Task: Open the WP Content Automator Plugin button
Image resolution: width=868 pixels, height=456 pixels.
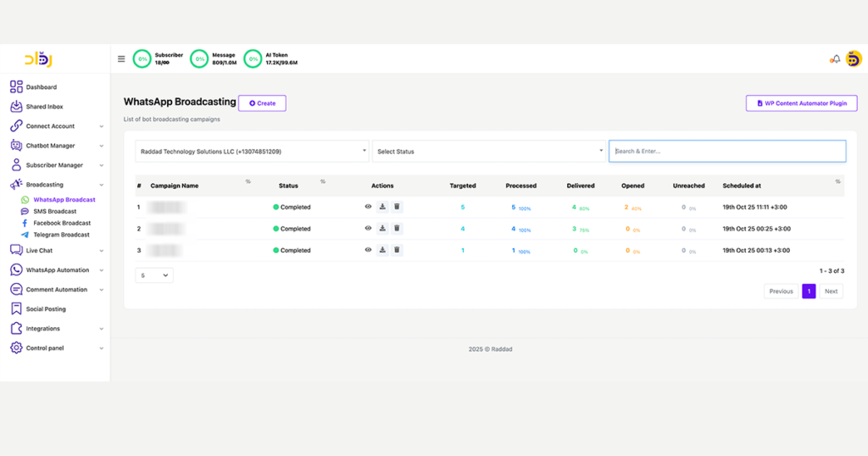Action: click(801, 103)
